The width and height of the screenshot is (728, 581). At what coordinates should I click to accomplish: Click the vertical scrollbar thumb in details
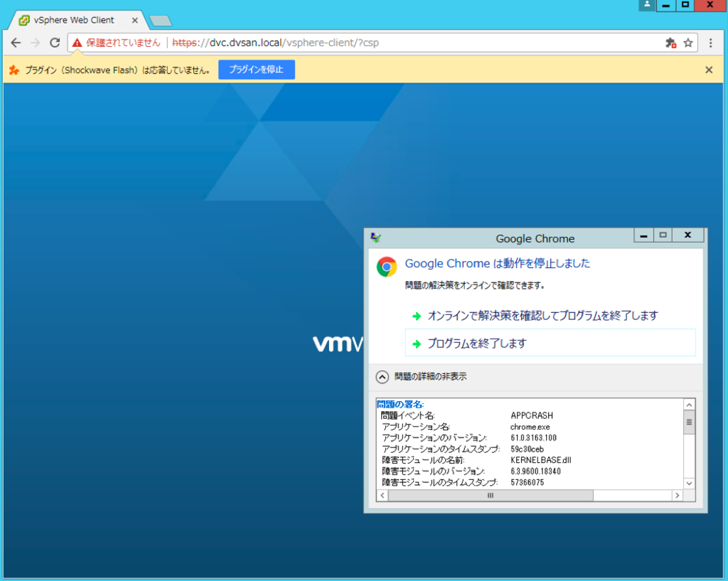pyautogui.click(x=690, y=422)
